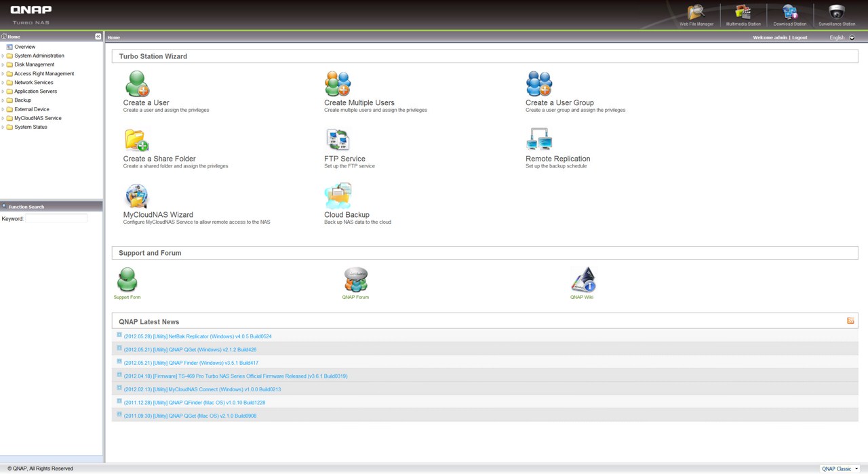
Task: Open the Create a User link text
Action: point(146,102)
